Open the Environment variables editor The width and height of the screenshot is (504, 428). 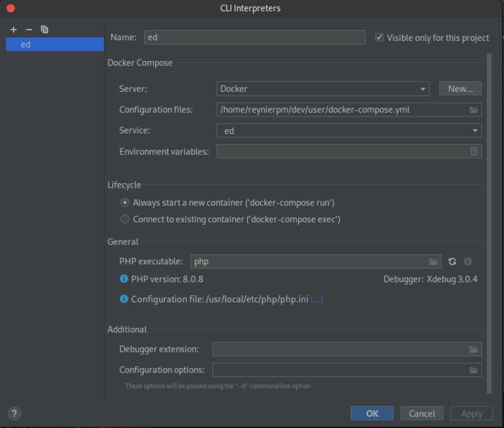pos(474,151)
